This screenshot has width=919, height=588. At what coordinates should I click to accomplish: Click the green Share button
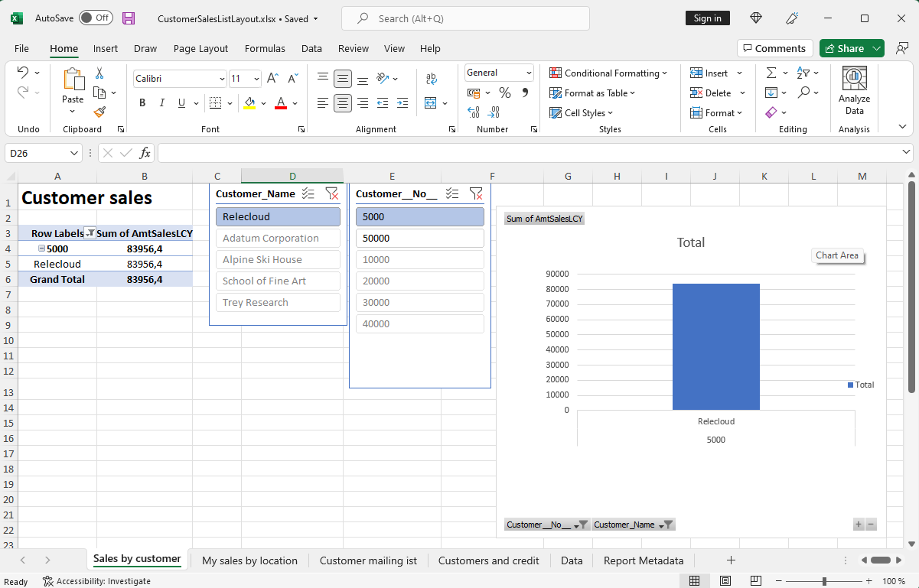846,47
